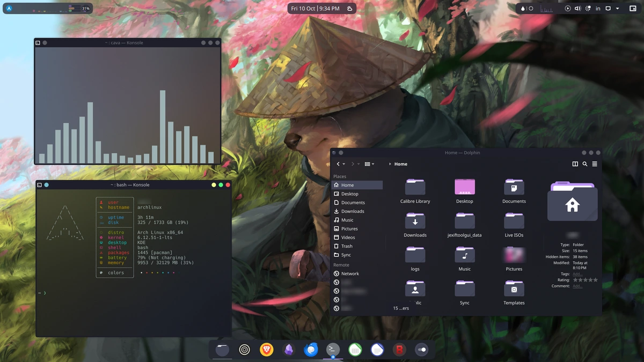
Task: Open Obsidian from the dock
Action: (x=289, y=350)
